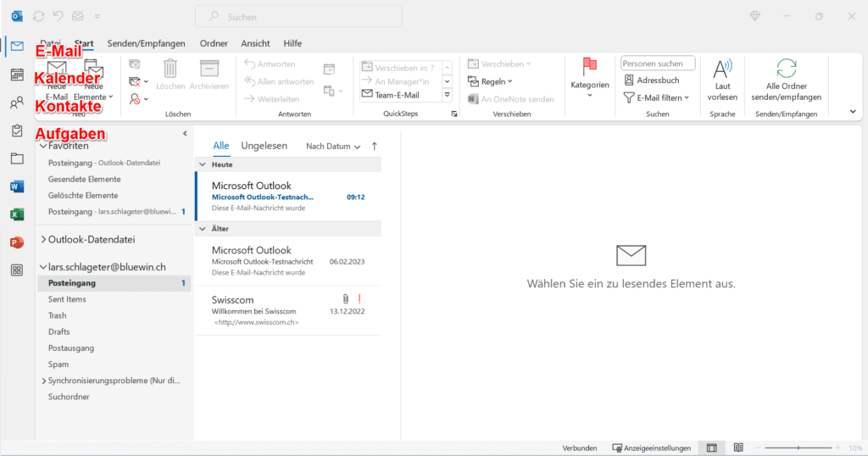
Task: Click the Team-E-Mail quick step
Action: tap(390, 95)
